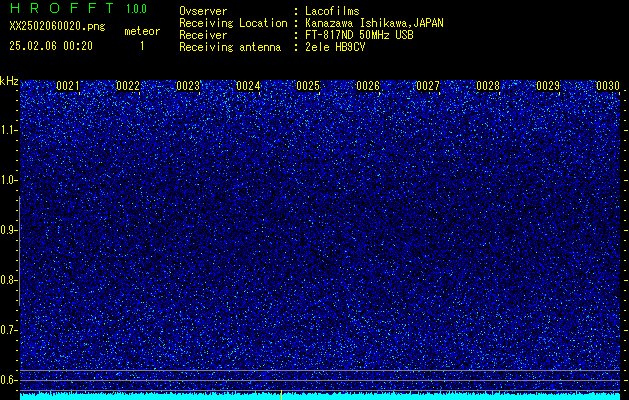Click the 0030 time axis label
The width and height of the screenshot is (629, 400).
(608, 86)
